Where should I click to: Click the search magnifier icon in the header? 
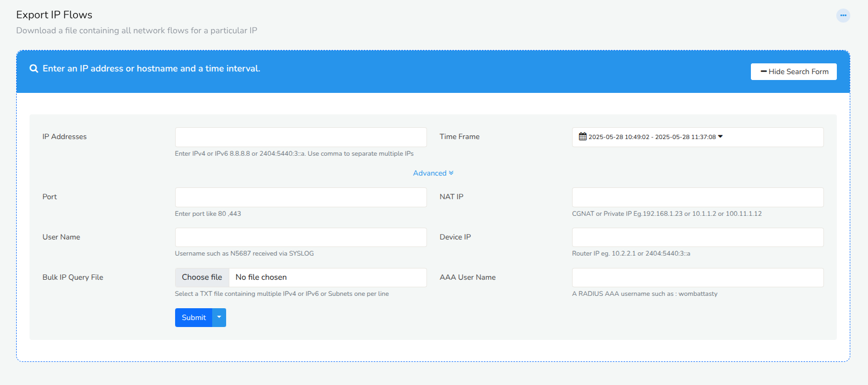pyautogui.click(x=34, y=69)
